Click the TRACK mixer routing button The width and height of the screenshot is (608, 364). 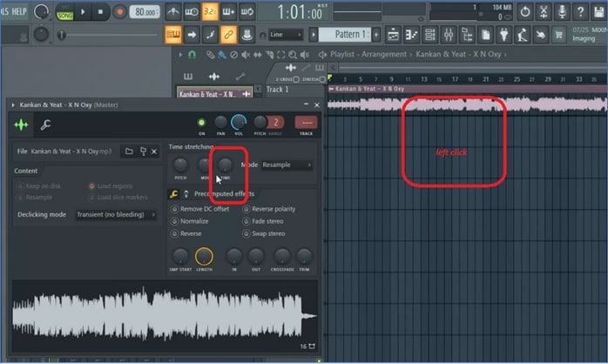[306, 123]
